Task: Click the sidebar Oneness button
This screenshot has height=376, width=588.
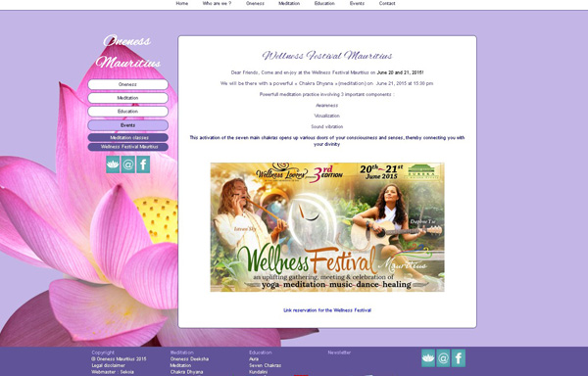Action: [127, 84]
